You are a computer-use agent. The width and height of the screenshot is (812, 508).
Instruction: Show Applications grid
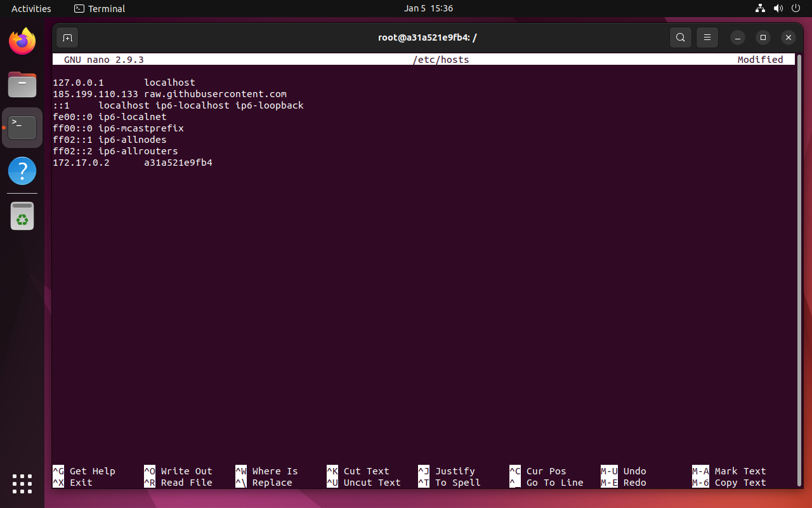coord(22,483)
